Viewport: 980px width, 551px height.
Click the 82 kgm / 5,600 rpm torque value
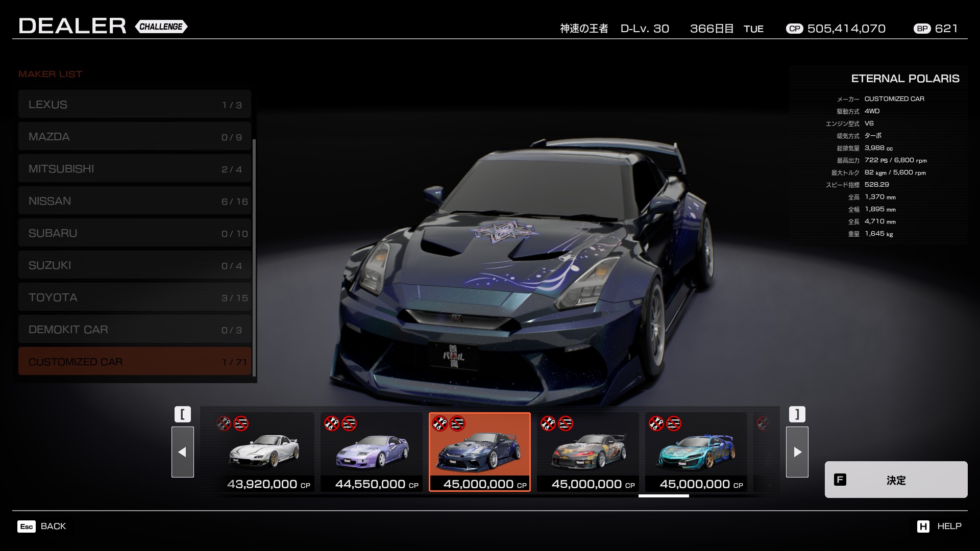[895, 172]
